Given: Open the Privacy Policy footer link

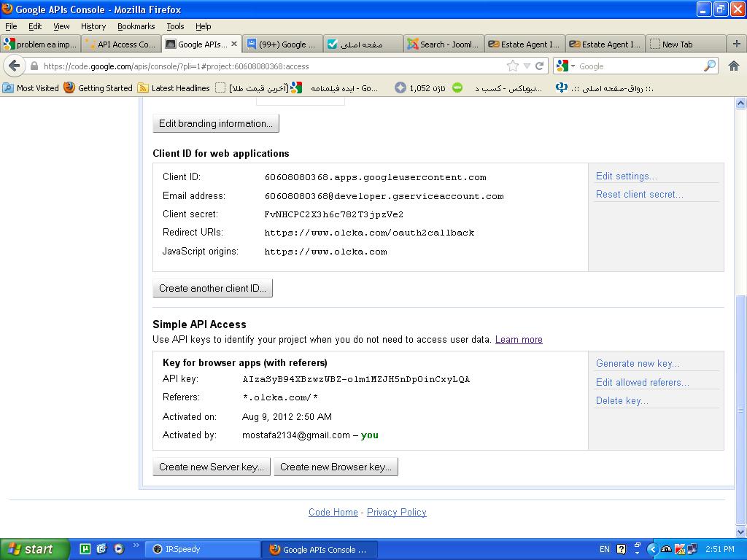Looking at the screenshot, I should click(x=396, y=512).
